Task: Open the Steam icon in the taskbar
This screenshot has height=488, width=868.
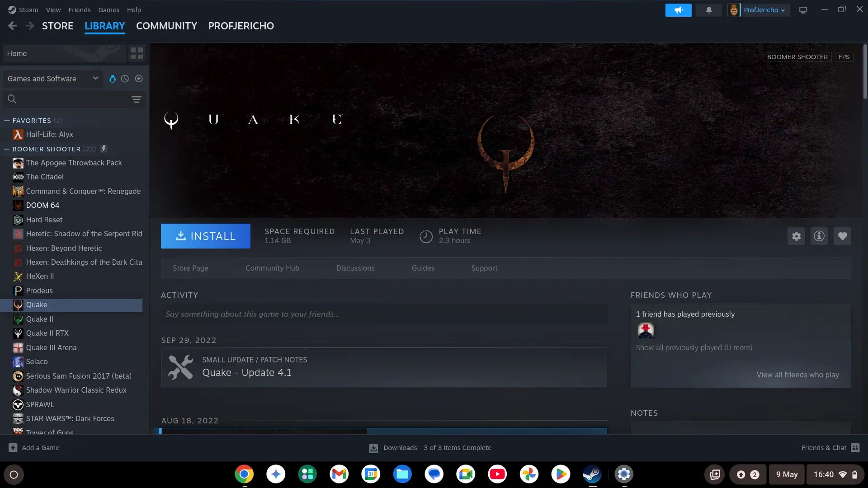Action: point(592,474)
